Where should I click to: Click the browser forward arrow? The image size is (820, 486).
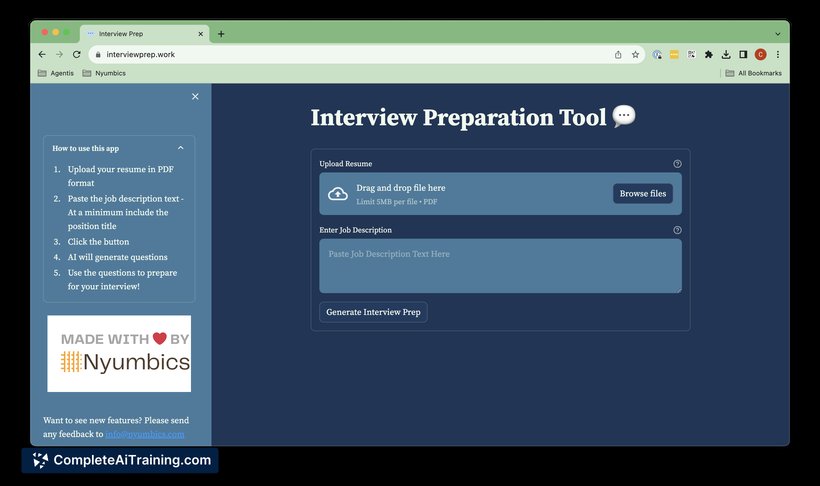pyautogui.click(x=59, y=54)
